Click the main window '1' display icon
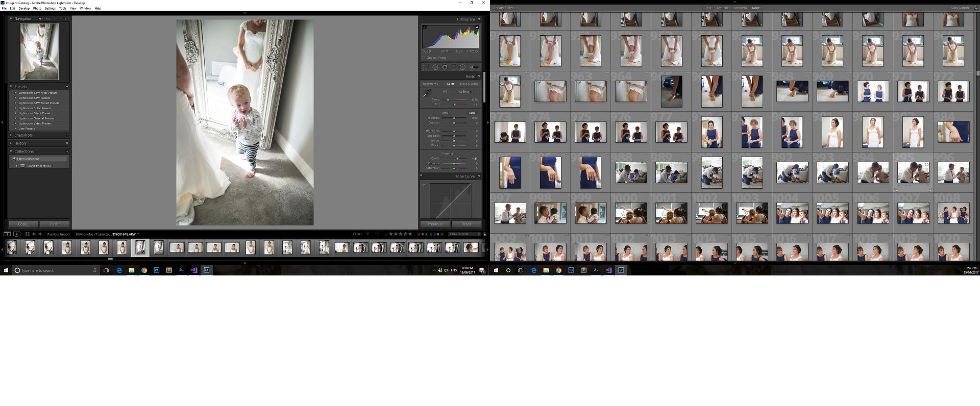This screenshot has height=406, width=980. tap(7, 234)
